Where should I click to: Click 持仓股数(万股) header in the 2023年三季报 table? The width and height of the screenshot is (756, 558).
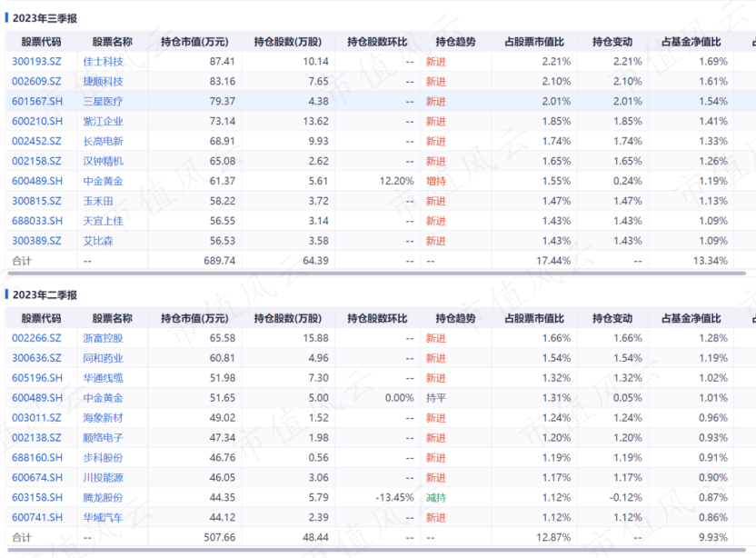click(x=288, y=42)
